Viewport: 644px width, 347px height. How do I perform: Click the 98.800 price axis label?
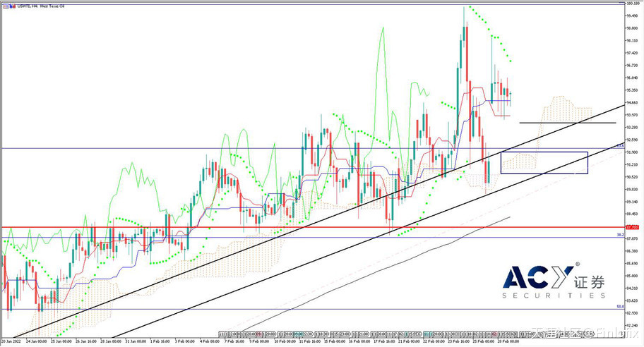tap(632, 28)
